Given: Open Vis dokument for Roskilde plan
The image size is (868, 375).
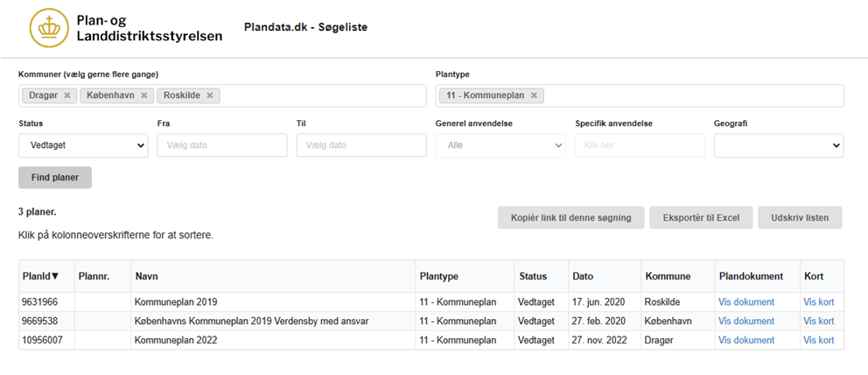Looking at the screenshot, I should click(x=745, y=302).
